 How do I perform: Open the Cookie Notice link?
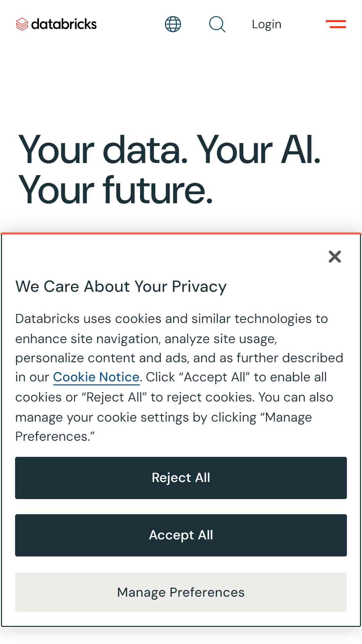coord(96,377)
